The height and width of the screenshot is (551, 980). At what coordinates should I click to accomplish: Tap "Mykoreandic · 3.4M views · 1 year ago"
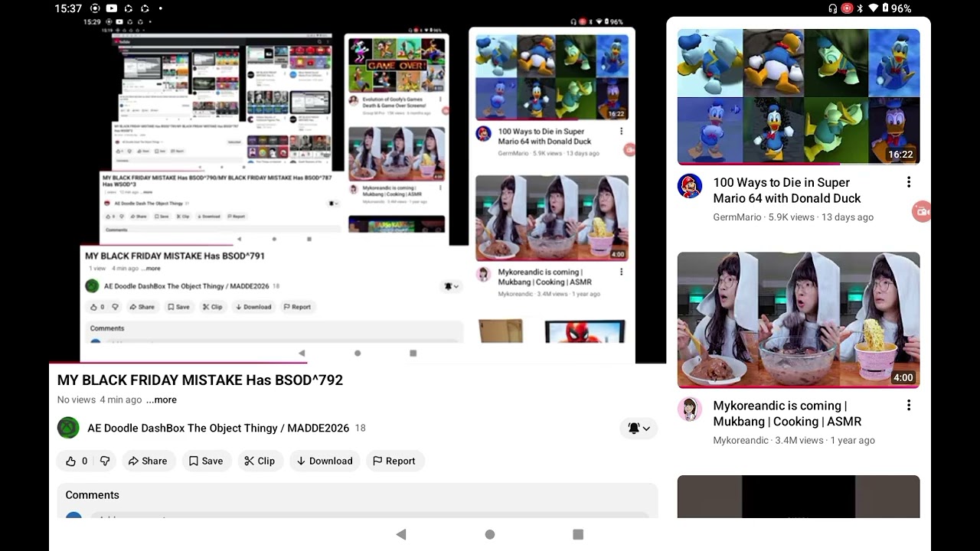click(794, 441)
